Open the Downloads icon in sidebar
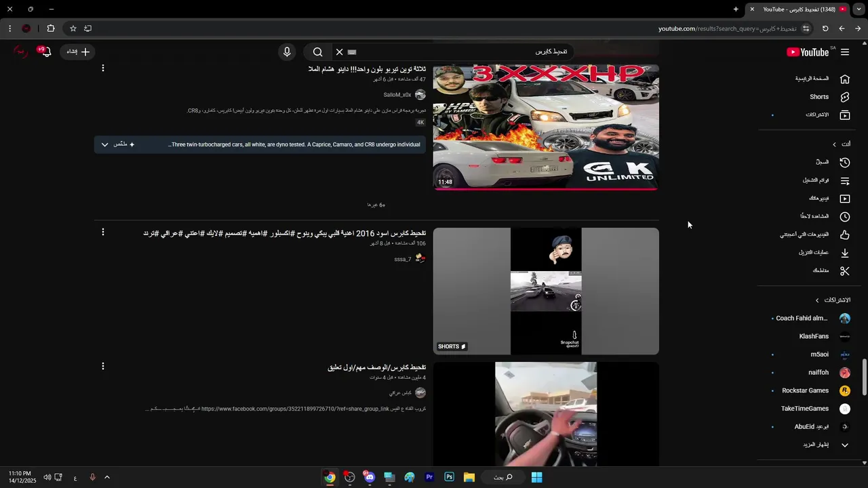This screenshot has height=488, width=868. (845, 253)
